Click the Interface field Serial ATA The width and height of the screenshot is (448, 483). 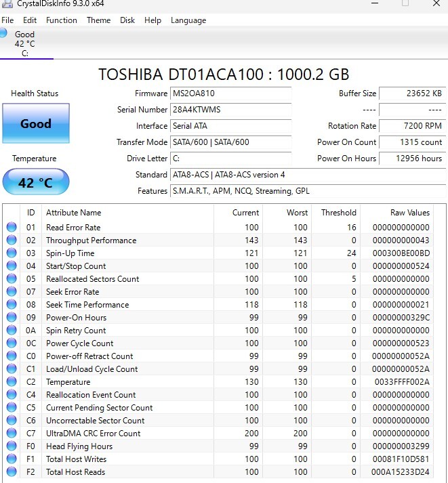[x=230, y=126]
